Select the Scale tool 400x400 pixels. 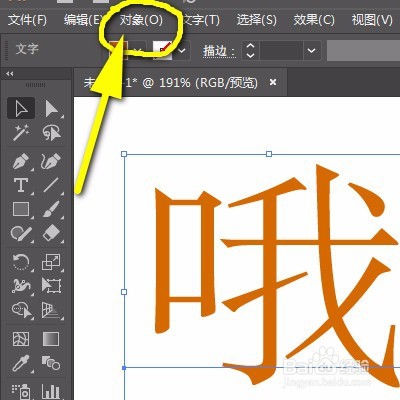pos(51,262)
